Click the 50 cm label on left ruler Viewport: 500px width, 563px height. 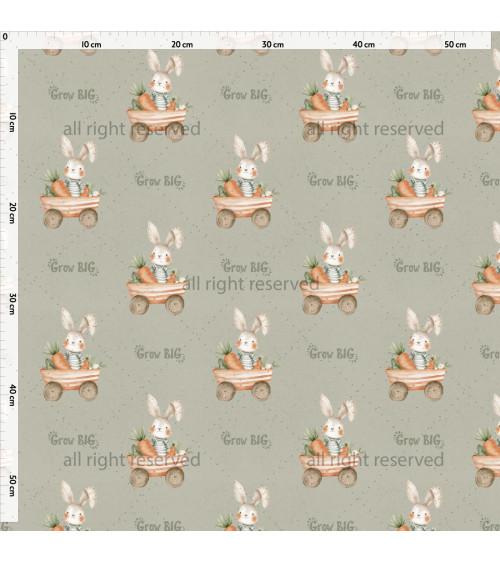(x=12, y=486)
